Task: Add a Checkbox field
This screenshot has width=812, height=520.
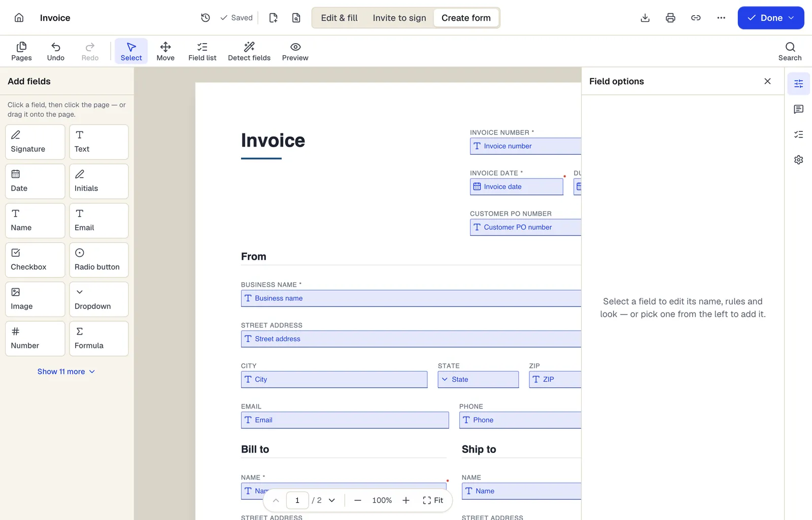Action: [35, 260]
